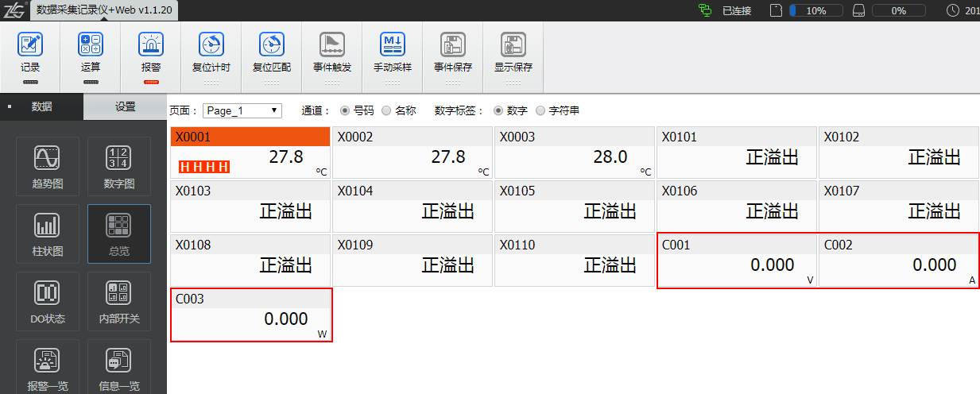Select the X0001 channel tile
The width and height of the screenshot is (980, 394).
click(x=250, y=152)
